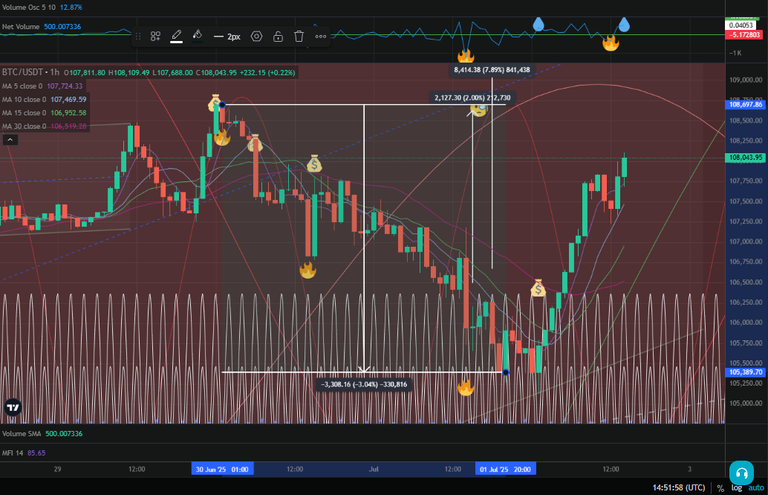Click the 107,000.00 price scale tick
The height and width of the screenshot is (495, 768).
tap(745, 241)
